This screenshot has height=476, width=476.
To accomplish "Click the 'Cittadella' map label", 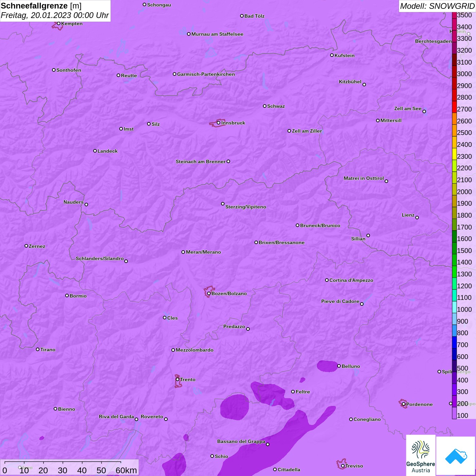I will tap(289, 470).
